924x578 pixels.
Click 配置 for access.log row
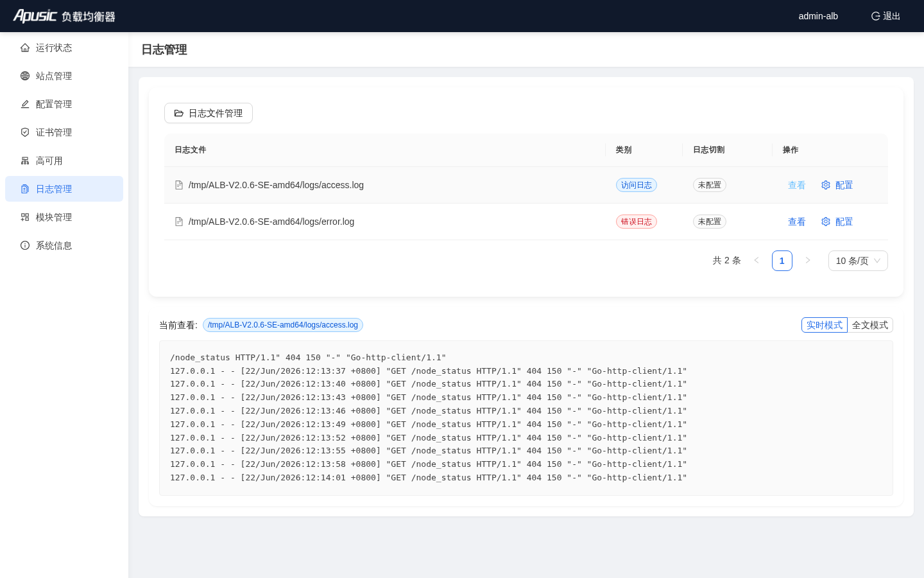837,185
